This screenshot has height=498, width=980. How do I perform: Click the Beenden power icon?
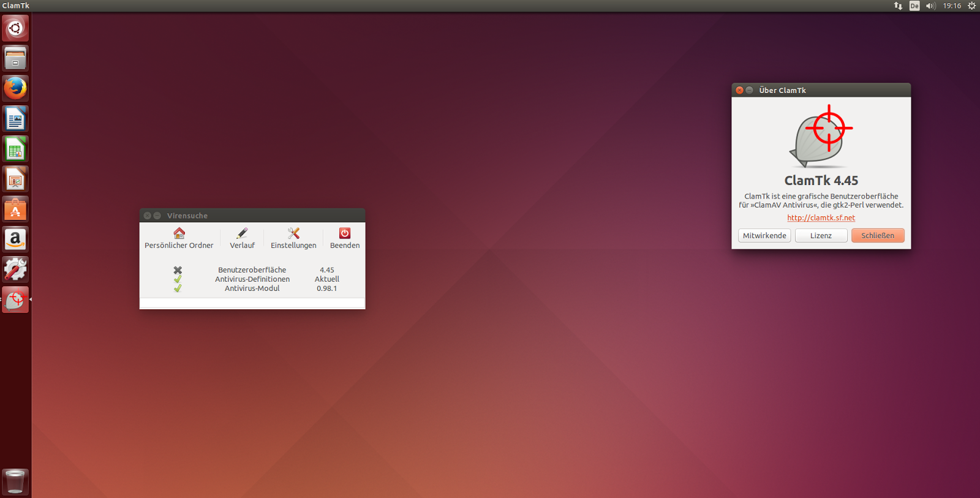point(345,233)
